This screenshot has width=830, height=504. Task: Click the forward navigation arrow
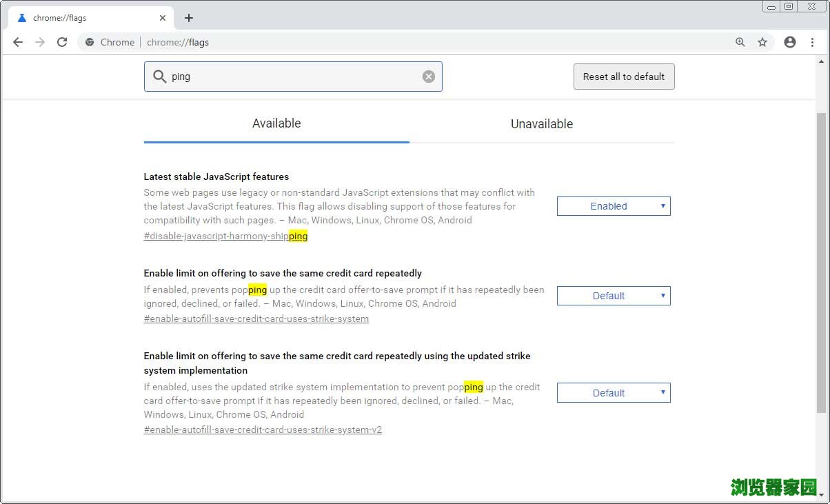(40, 42)
